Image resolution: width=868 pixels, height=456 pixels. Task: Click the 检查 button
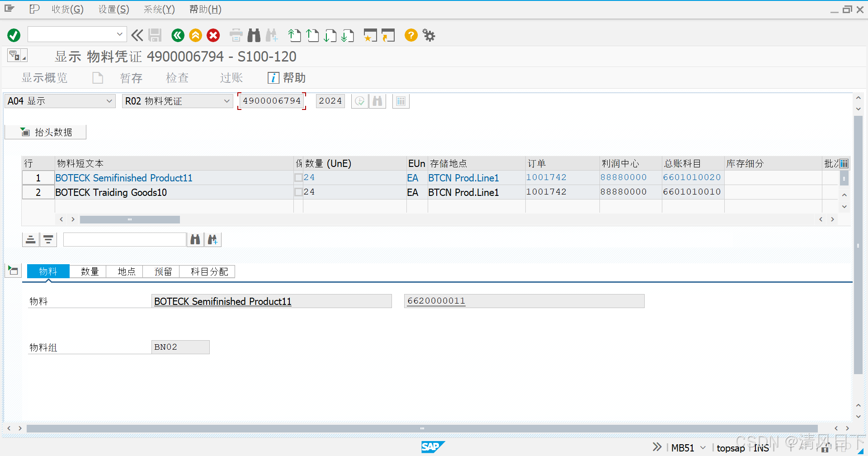pyautogui.click(x=177, y=78)
